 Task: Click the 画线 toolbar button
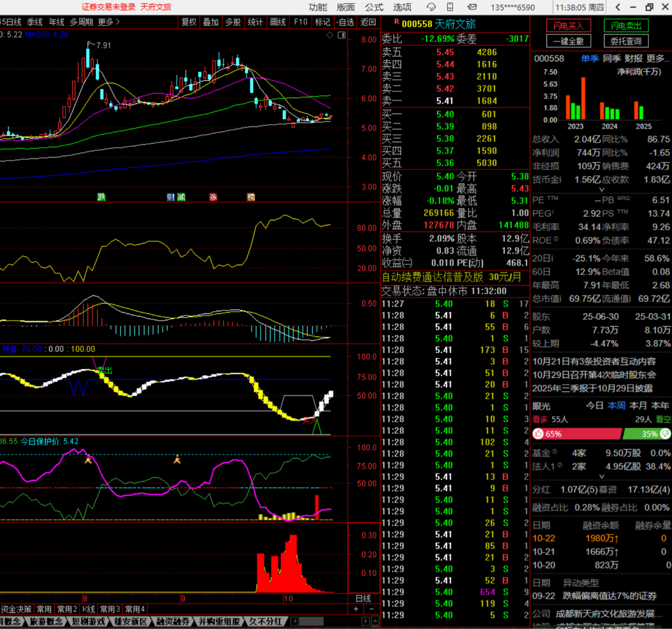[278, 22]
